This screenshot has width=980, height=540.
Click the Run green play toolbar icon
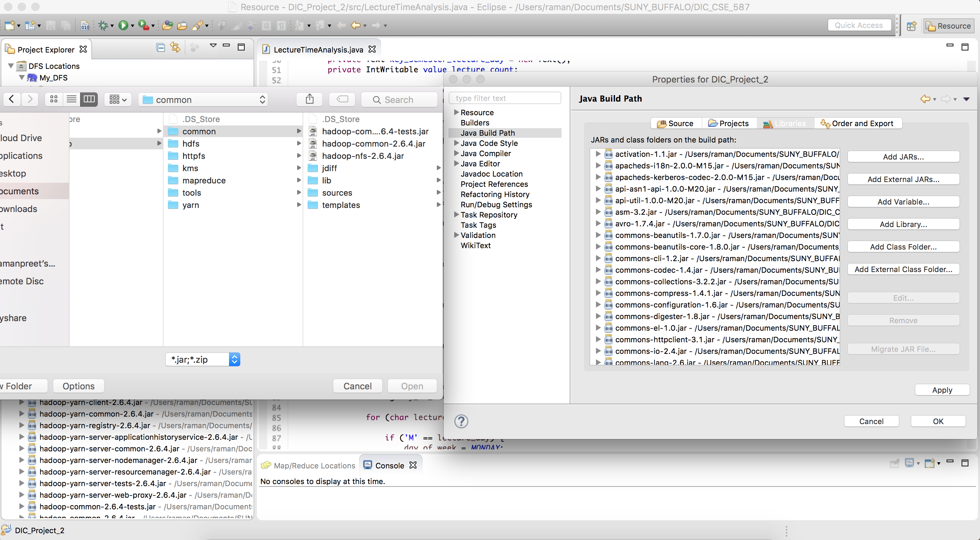tap(123, 26)
